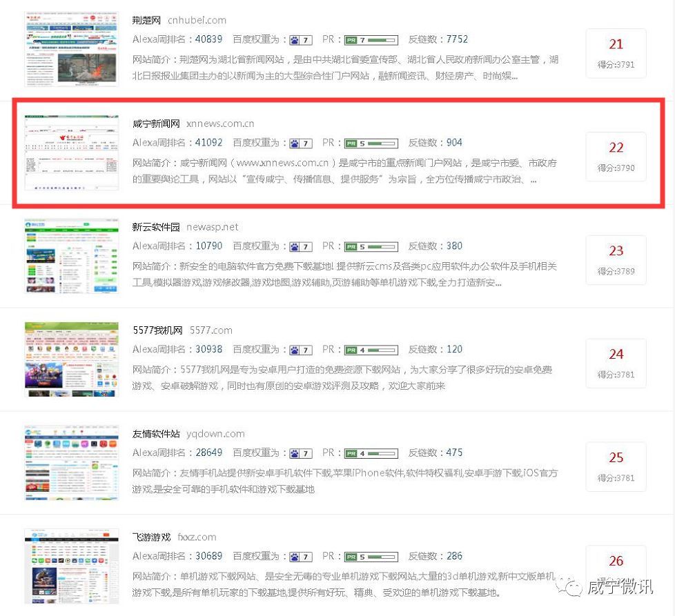
Task: Click the rank 23 score box
Action: (616, 260)
